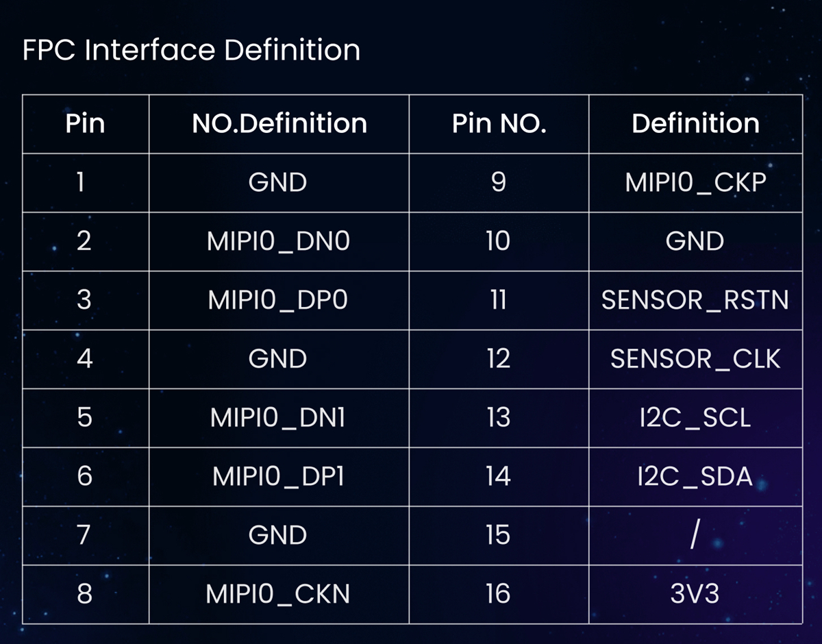The image size is (822, 644).
Task: Select the GND cell beside pin 10
Action: point(695,241)
